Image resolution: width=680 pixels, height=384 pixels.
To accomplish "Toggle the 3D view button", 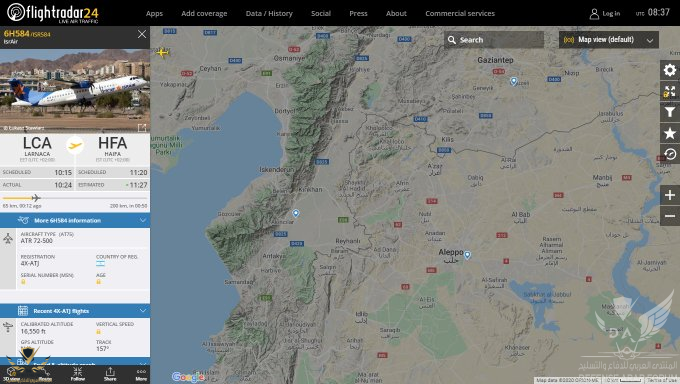I will (12, 374).
